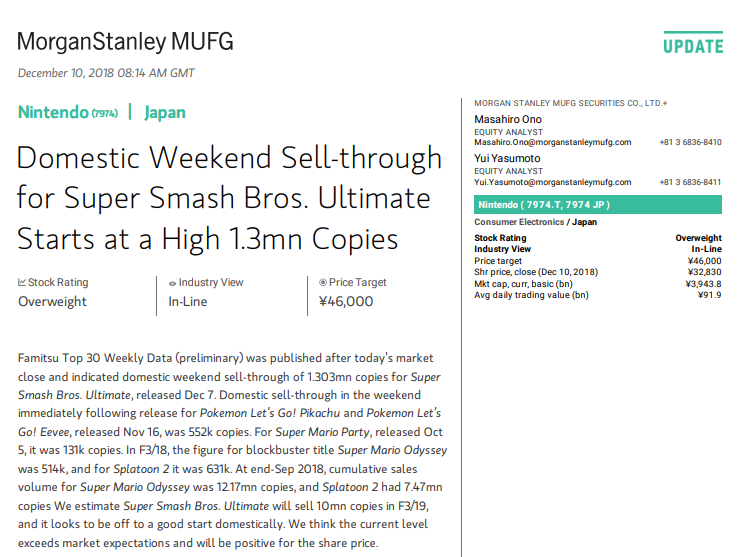This screenshot has width=754, height=557.
Task: Click the Mkt cap value ¥3,943.8
Action: [703, 284]
